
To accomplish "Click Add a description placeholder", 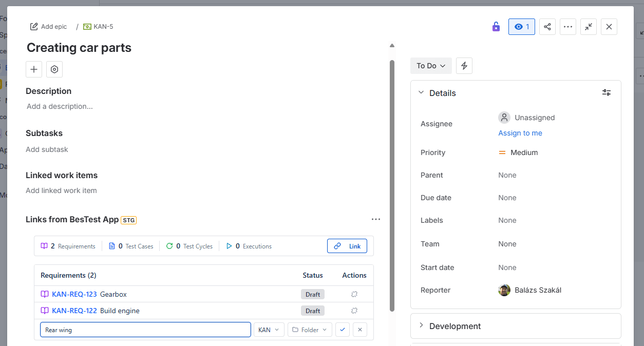I will (x=60, y=106).
